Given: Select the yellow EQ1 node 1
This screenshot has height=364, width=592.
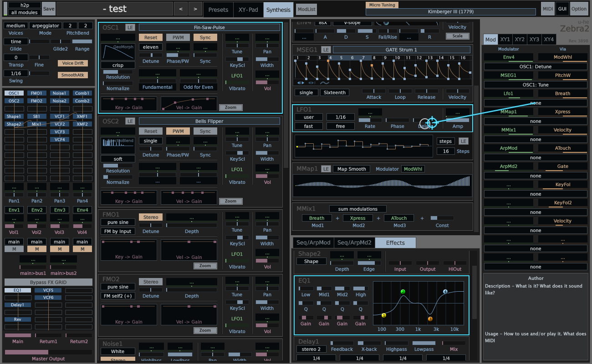Looking at the screenshot, I should coord(384,315).
